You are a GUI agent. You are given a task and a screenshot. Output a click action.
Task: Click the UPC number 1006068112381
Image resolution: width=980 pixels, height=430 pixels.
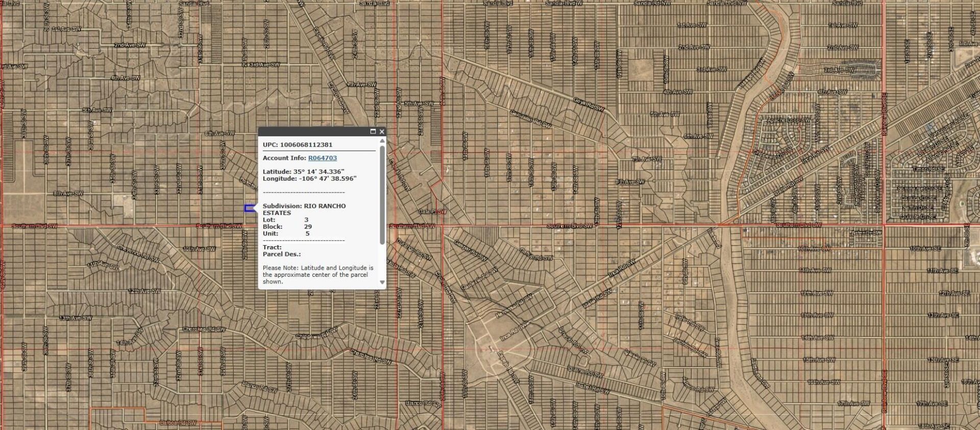click(x=306, y=145)
